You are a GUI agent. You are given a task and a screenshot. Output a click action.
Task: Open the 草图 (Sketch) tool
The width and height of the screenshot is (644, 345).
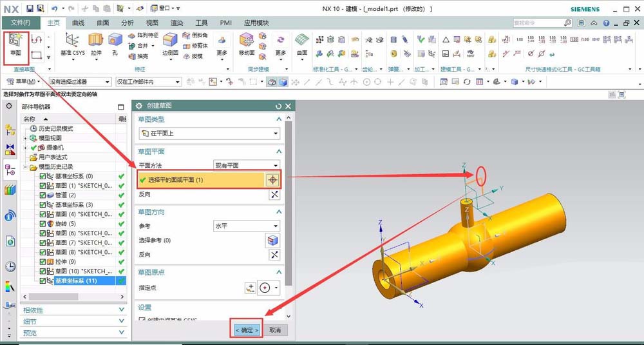point(15,45)
